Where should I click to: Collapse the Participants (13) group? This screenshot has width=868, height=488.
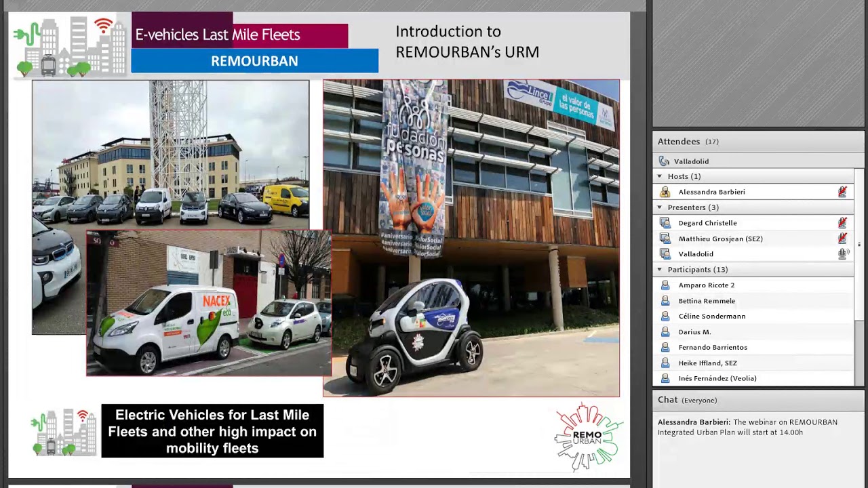click(659, 270)
